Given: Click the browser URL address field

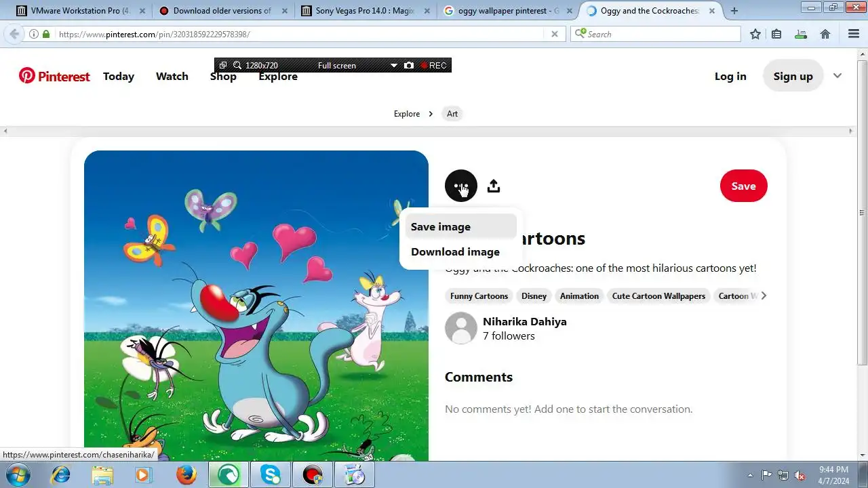Looking at the screenshot, I should coord(298,34).
